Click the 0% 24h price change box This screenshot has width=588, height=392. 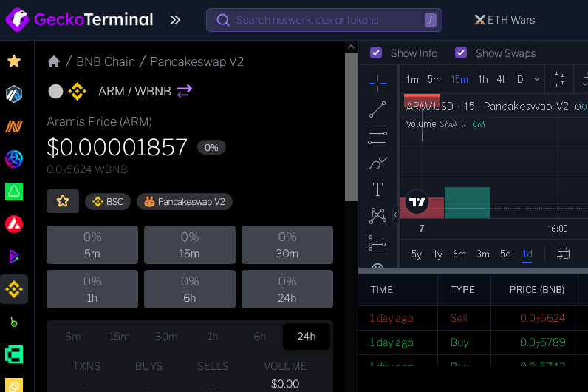point(287,289)
